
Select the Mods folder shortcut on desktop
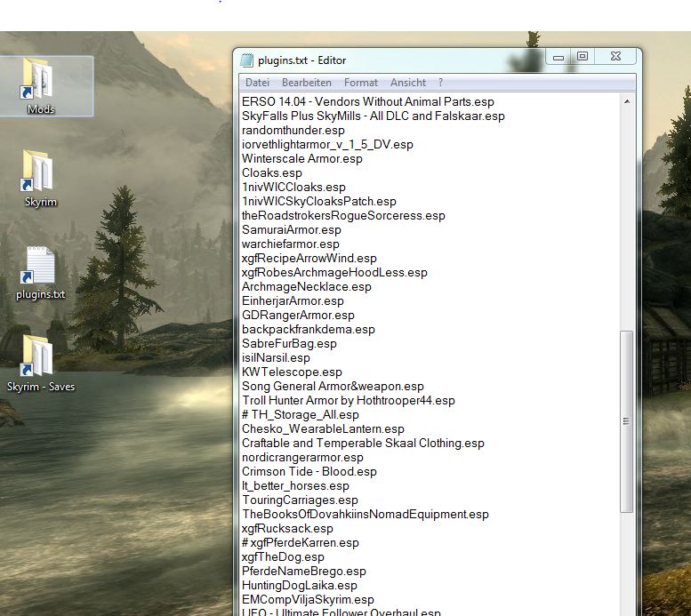(41, 84)
